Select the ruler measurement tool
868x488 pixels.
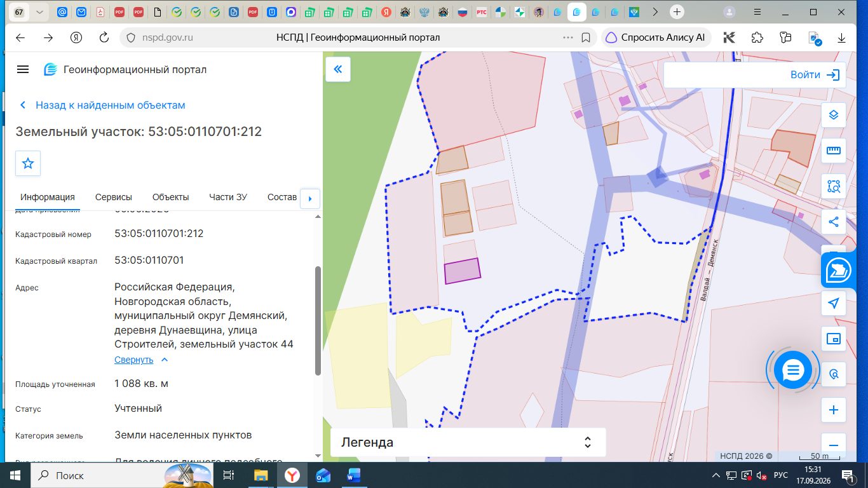[834, 151]
